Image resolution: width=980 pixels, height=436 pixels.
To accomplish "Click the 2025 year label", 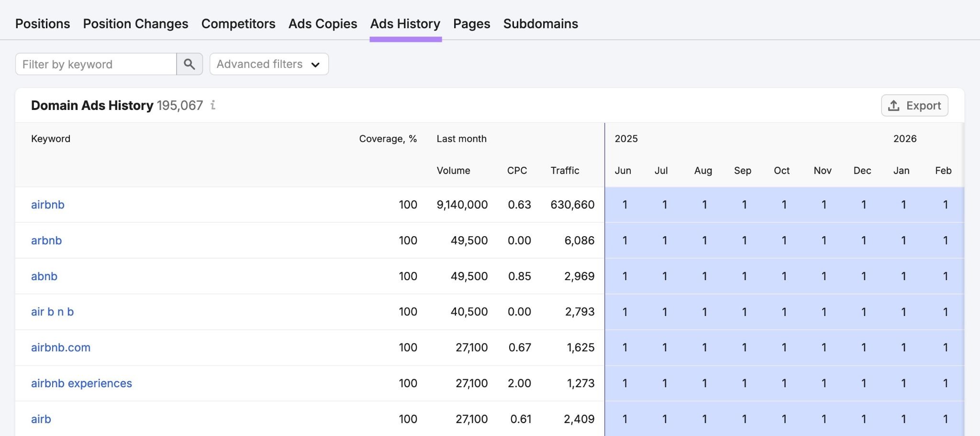I will (x=626, y=139).
